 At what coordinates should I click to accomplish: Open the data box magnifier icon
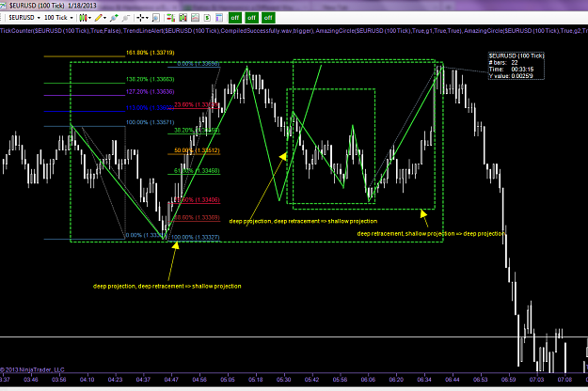[x=156, y=18]
